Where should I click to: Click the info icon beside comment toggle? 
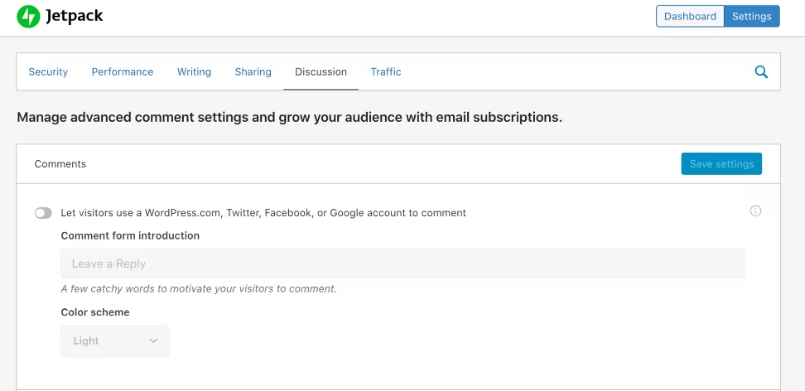click(755, 211)
